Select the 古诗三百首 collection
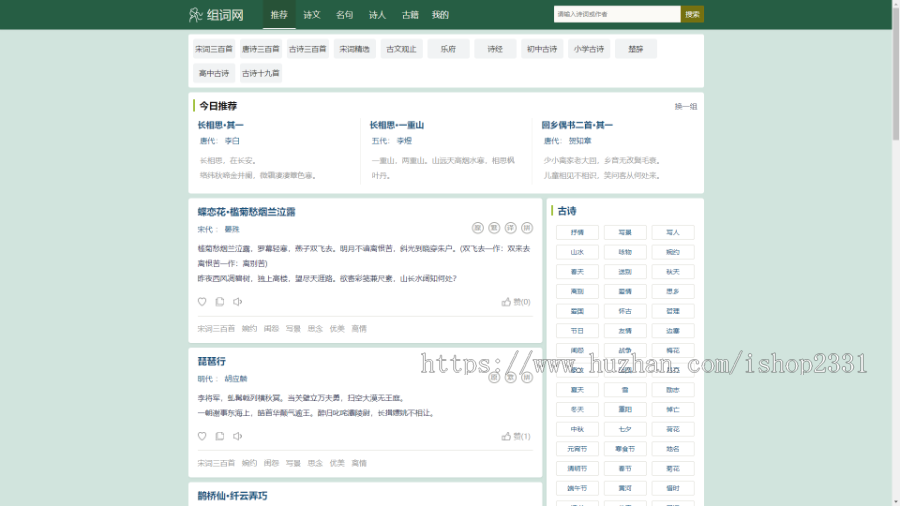This screenshot has height=506, width=900. [308, 49]
